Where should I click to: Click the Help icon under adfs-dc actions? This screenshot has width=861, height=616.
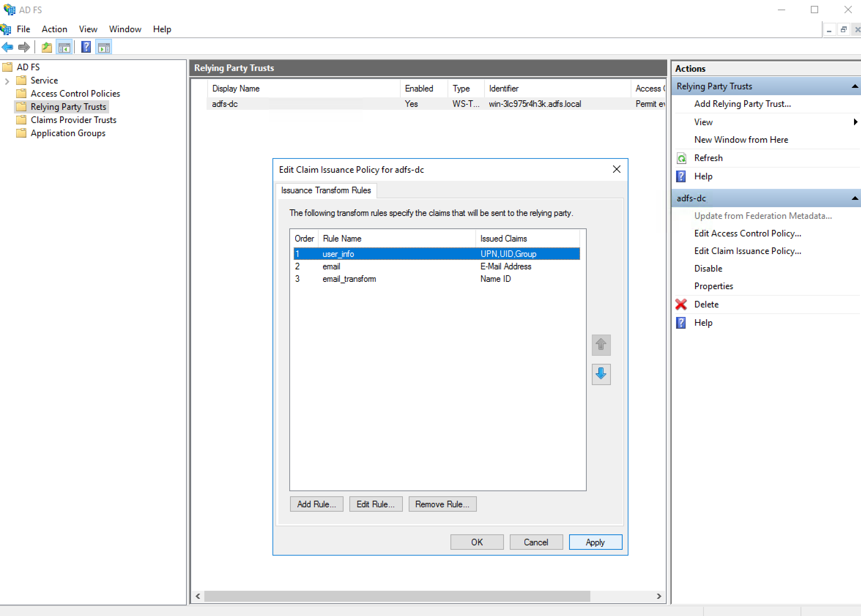[681, 322]
